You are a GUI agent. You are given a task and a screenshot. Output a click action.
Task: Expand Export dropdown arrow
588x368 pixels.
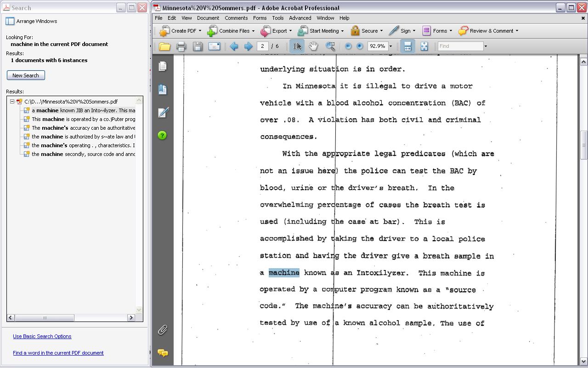coord(290,31)
